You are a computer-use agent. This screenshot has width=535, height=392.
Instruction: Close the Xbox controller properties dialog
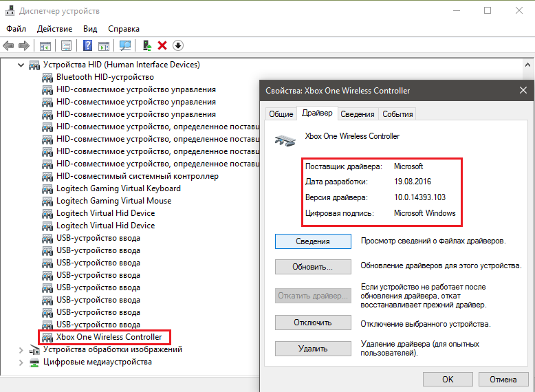[523, 90]
